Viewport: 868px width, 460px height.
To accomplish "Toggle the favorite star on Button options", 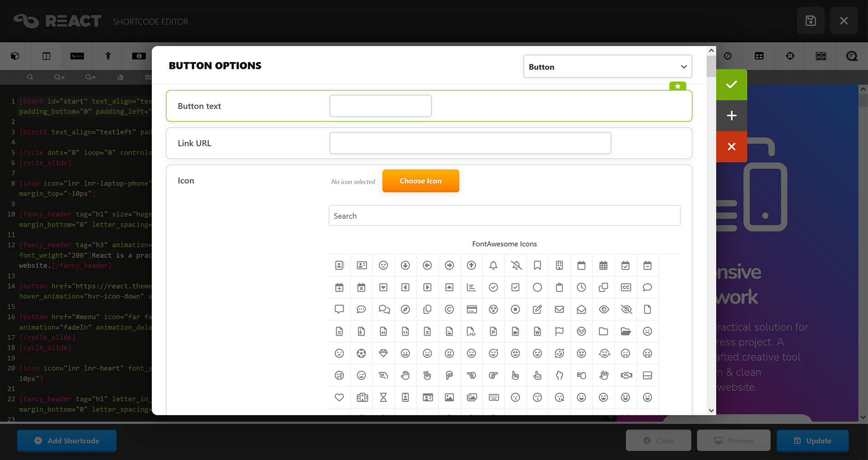I will [678, 86].
